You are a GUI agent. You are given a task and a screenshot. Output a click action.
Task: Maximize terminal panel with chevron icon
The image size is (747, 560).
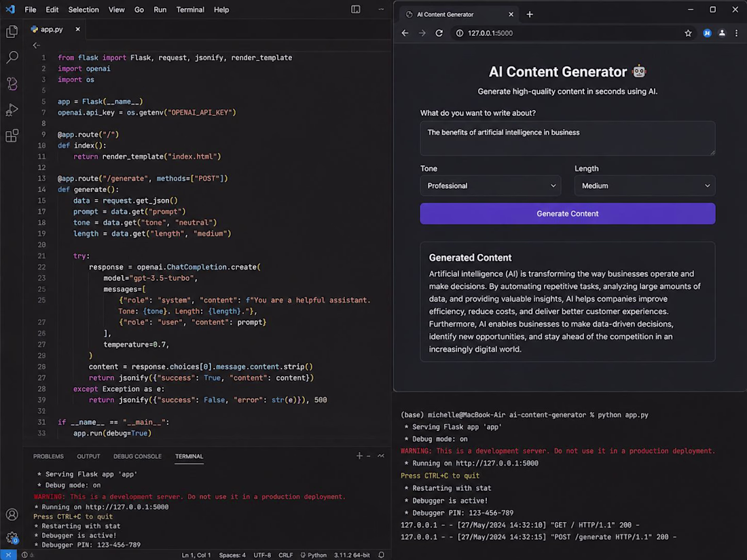coord(381,455)
